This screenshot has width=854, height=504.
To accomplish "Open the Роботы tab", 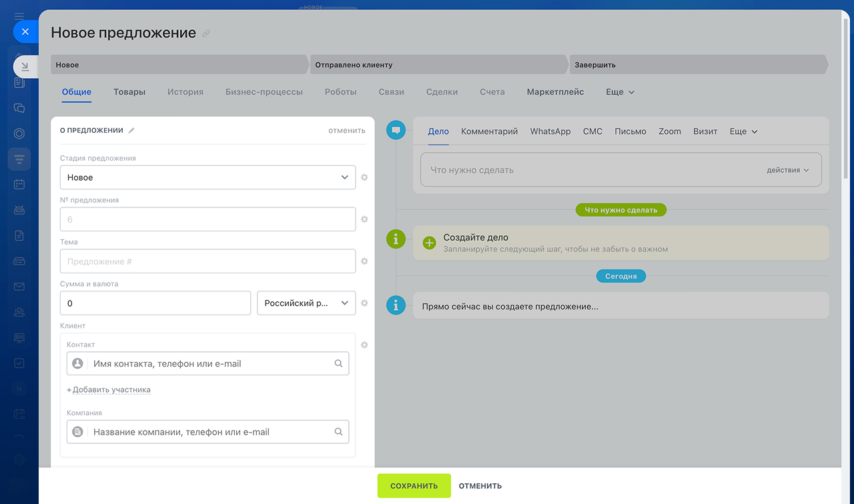I will tap(341, 92).
